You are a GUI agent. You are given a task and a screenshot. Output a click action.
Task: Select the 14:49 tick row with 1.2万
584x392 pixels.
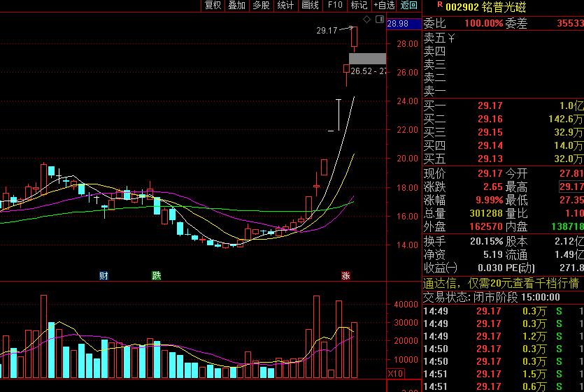503,337
